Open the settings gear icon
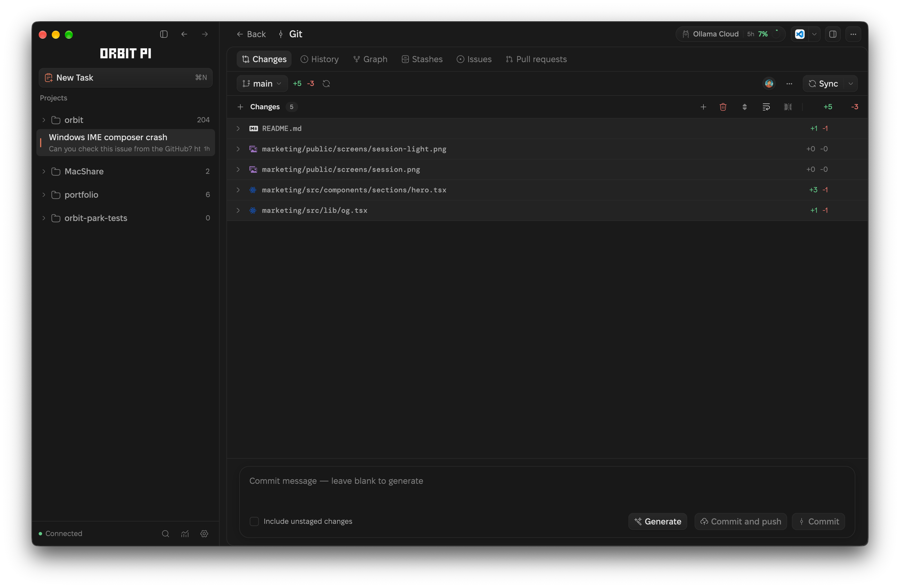The width and height of the screenshot is (900, 588). [205, 534]
